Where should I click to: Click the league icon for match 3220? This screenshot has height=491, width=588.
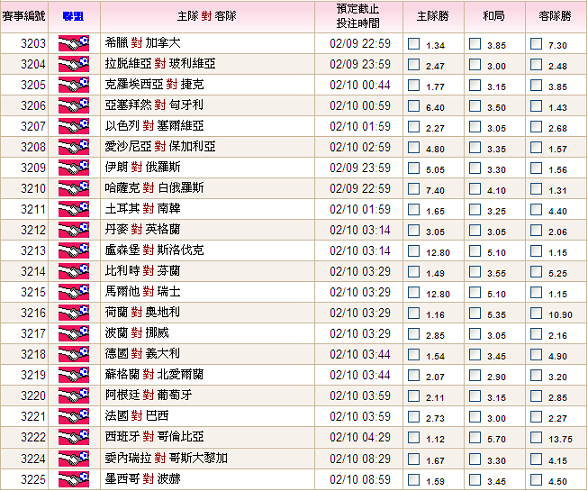click(x=74, y=396)
